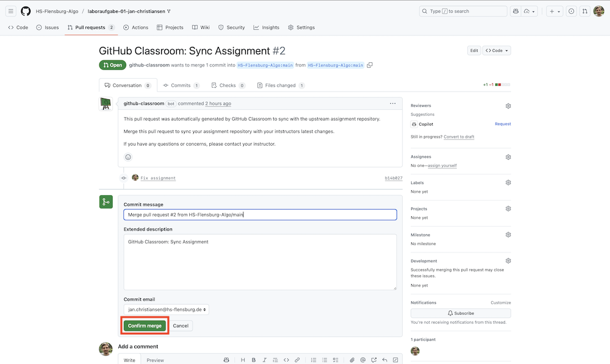
Task: Subscribe to thread notifications
Action: (x=461, y=313)
